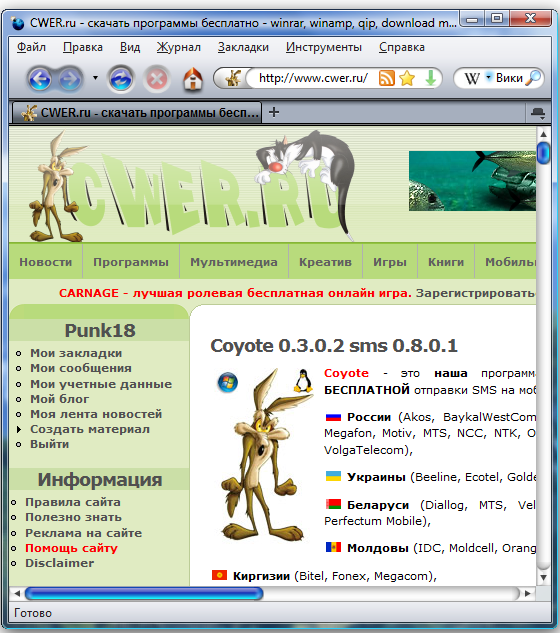Screen dimensions: 560x633
Task: Follow the red CARNAGE game ad link
Action: (x=235, y=293)
